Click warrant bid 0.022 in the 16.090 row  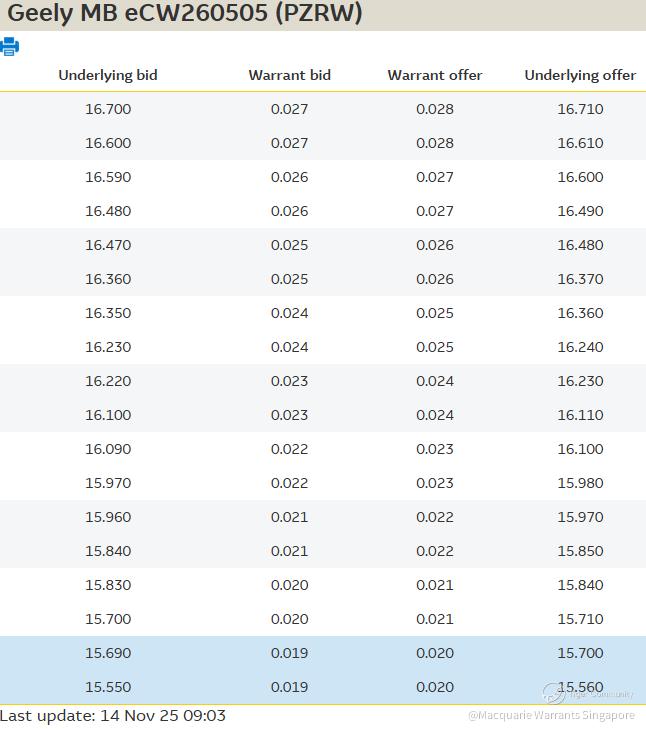(289, 449)
